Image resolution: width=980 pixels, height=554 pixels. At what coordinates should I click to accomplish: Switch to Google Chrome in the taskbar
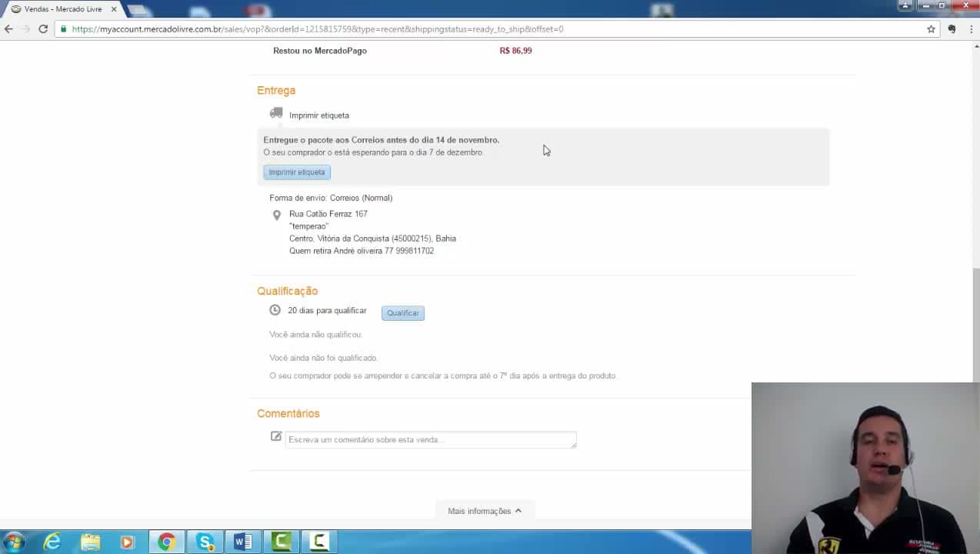166,542
